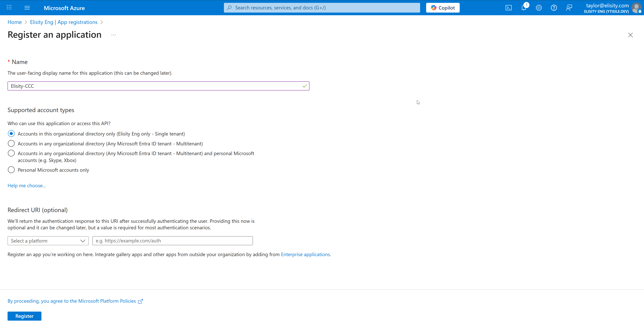Open the portal hamburger menu
Screen dimensions: 644x328
[27, 8]
